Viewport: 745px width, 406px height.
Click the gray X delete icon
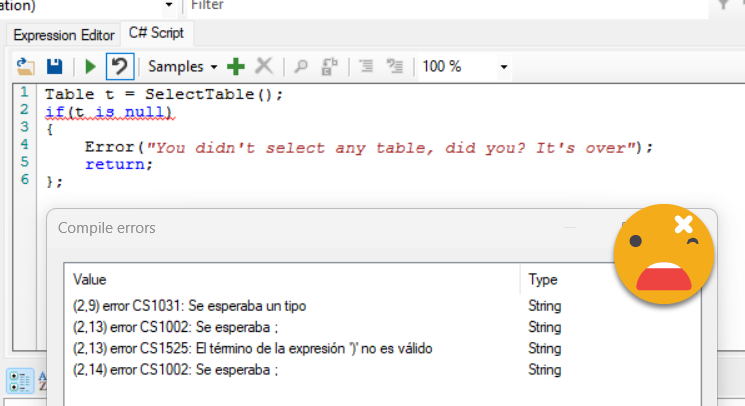[x=264, y=67]
